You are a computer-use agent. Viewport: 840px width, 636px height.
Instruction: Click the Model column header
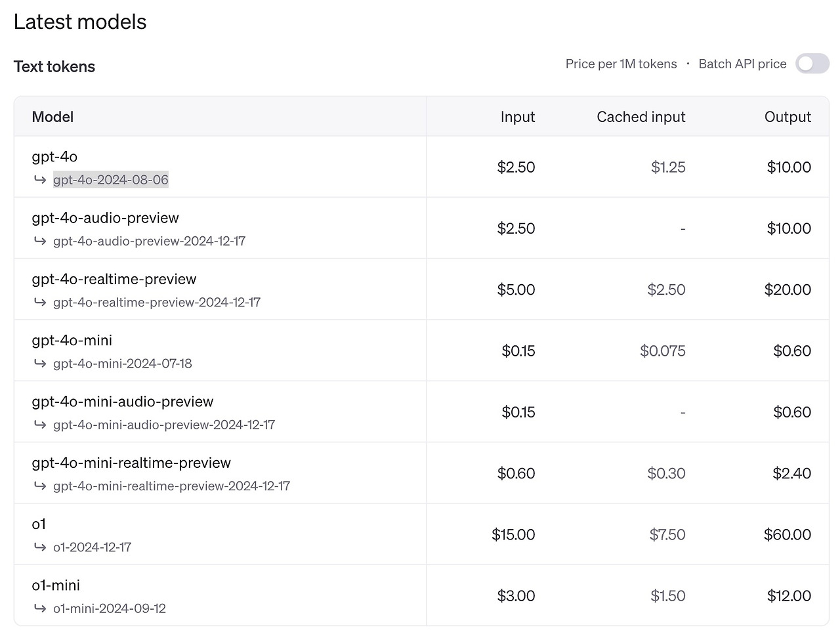coord(52,117)
